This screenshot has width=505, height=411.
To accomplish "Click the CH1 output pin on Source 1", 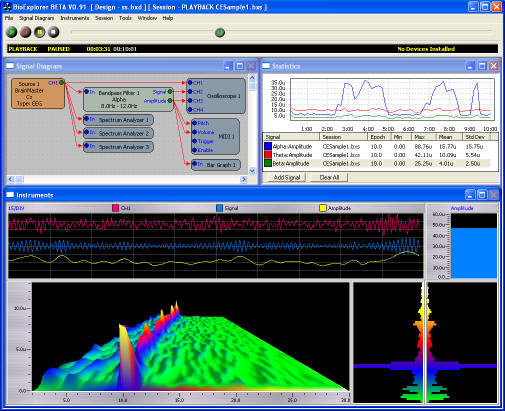I will click(x=61, y=83).
